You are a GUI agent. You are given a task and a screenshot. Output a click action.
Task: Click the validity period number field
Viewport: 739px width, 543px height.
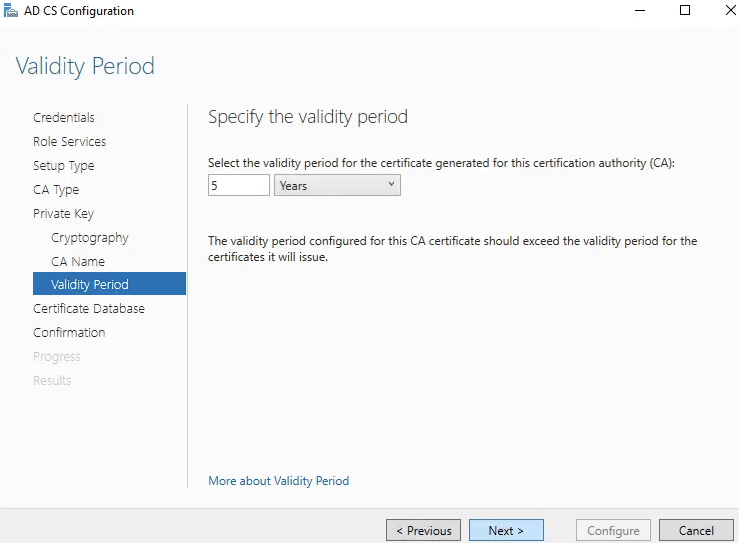pos(239,185)
